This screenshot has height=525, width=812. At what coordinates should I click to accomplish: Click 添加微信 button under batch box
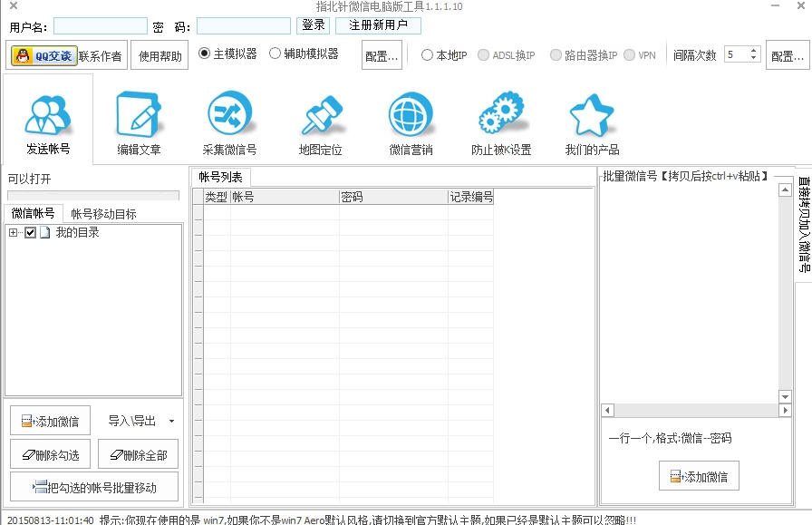699,476
